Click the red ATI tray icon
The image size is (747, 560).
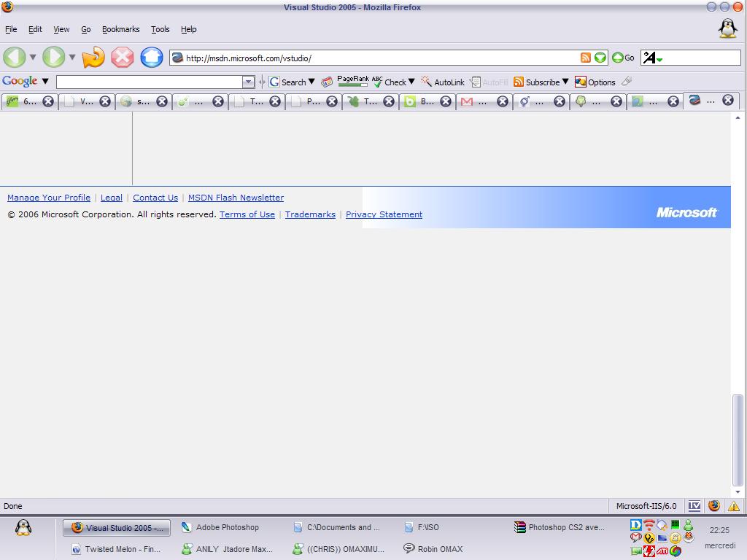662,551
